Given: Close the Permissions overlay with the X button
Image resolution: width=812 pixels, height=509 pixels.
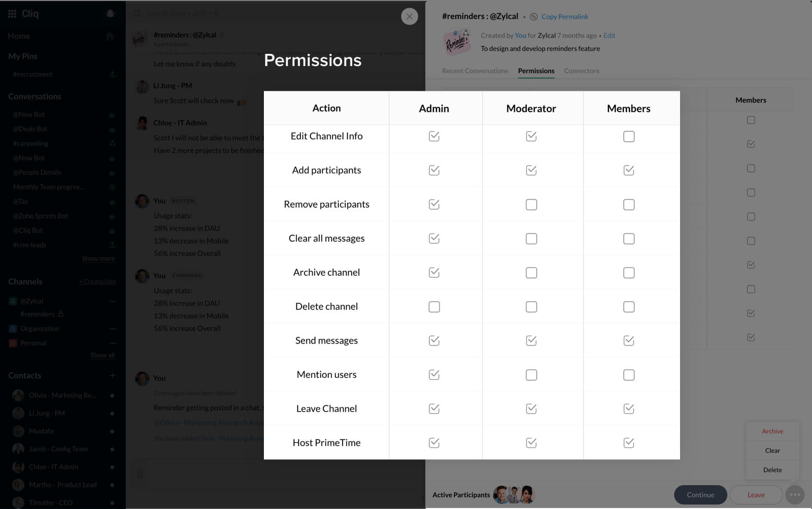Looking at the screenshot, I should tap(410, 16).
